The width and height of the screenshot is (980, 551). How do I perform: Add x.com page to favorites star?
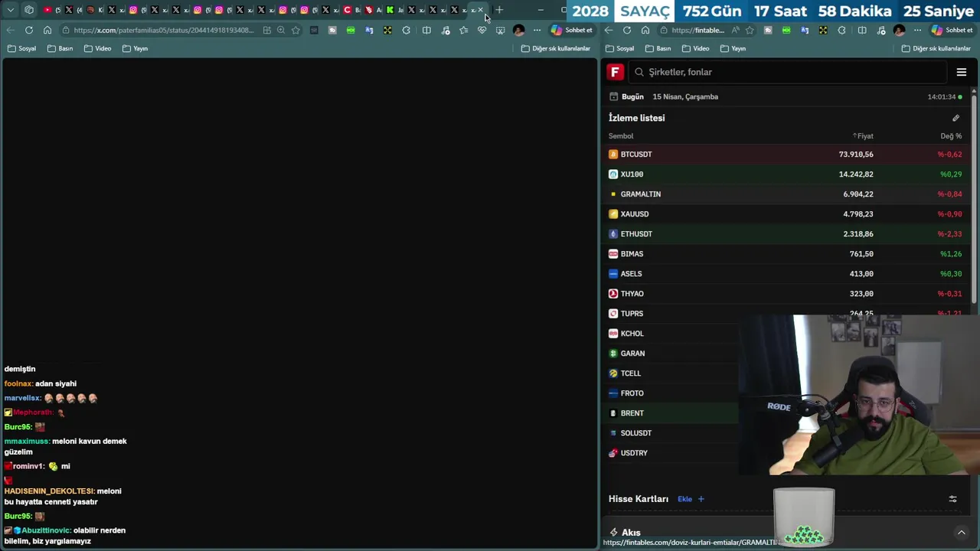[296, 30]
